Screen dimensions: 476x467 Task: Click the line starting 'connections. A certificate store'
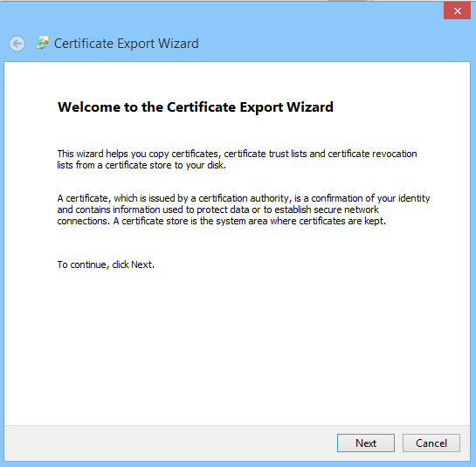point(222,221)
